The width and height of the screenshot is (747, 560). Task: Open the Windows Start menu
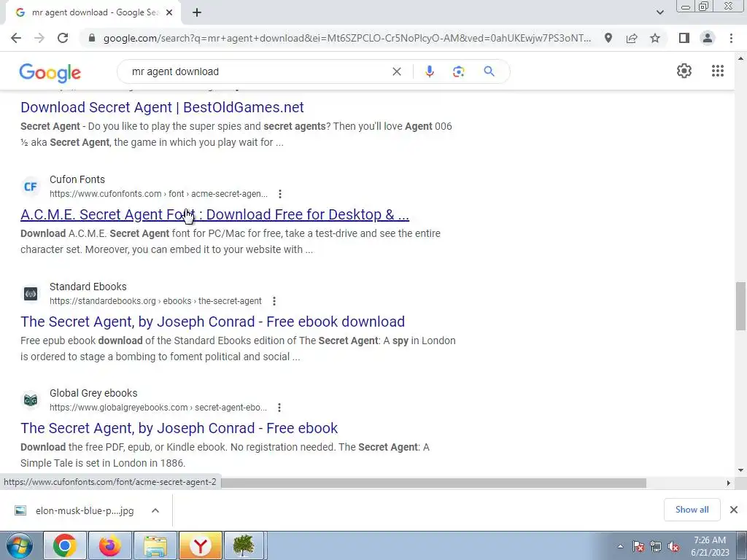[20, 545]
